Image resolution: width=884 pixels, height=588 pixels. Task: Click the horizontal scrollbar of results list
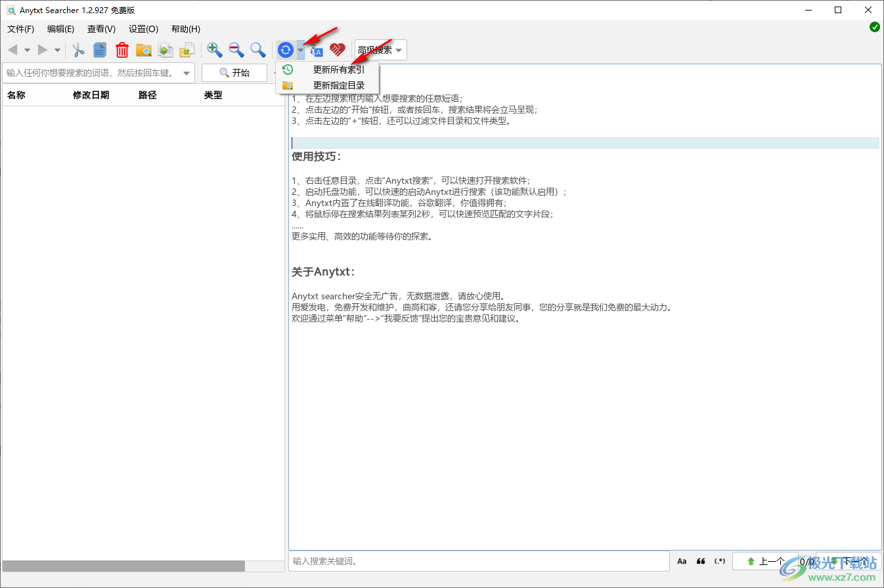[x=123, y=566]
